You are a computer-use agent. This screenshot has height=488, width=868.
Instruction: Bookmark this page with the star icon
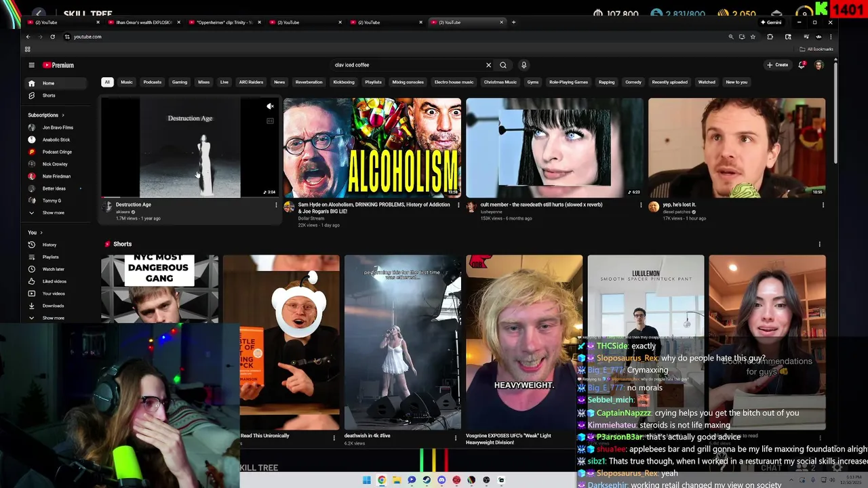click(x=753, y=37)
